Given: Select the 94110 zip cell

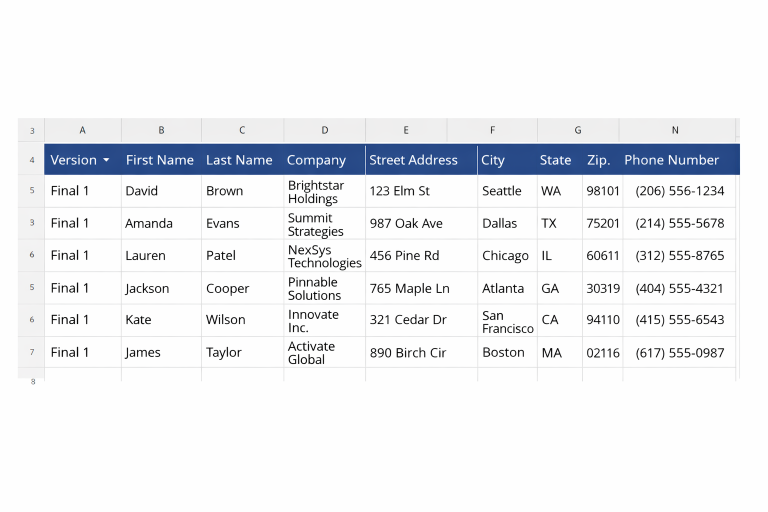Looking at the screenshot, I should click(603, 320).
